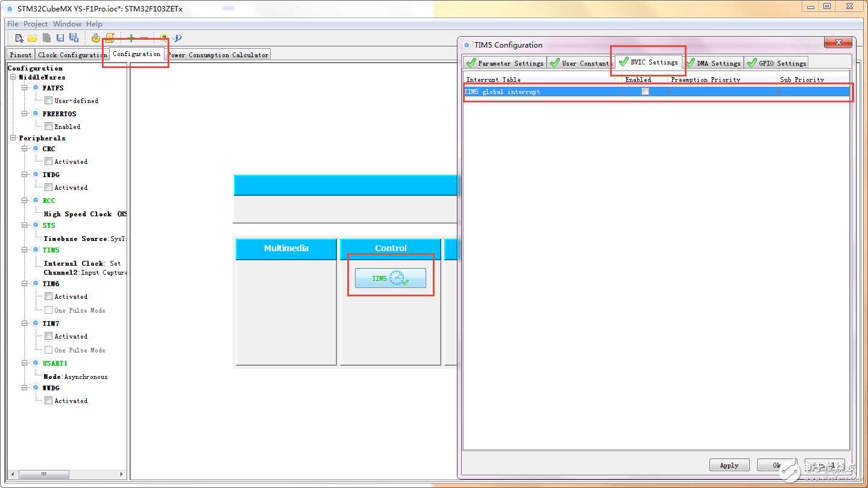Screen dimensions: 868x488
Task: Click the gear icon beside FREERTOS
Action: pos(36,113)
